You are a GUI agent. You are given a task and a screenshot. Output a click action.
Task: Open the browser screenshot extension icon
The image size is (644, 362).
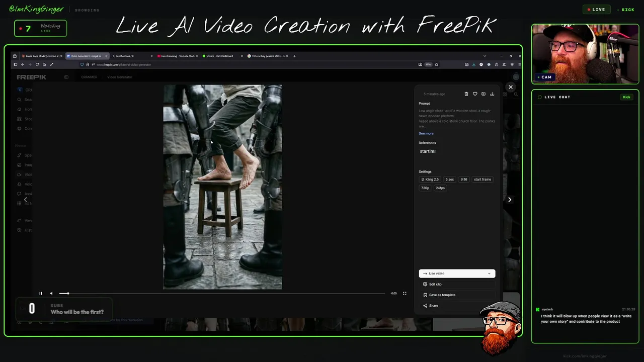click(x=466, y=64)
